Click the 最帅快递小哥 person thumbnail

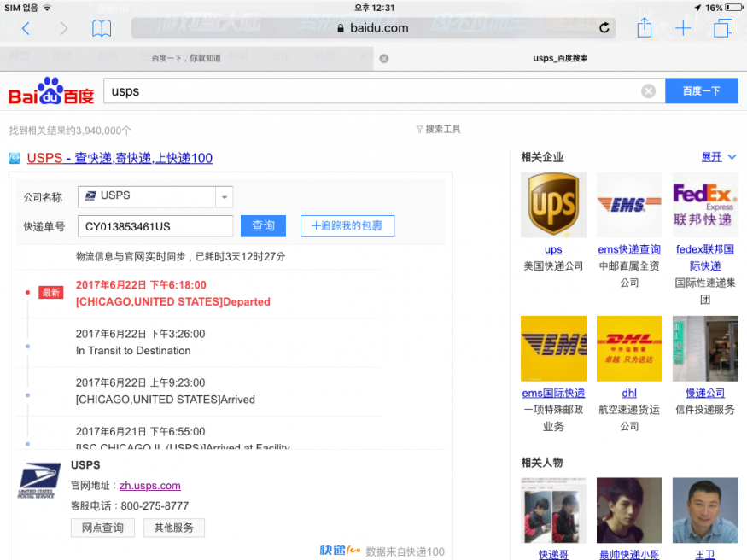[629, 510]
